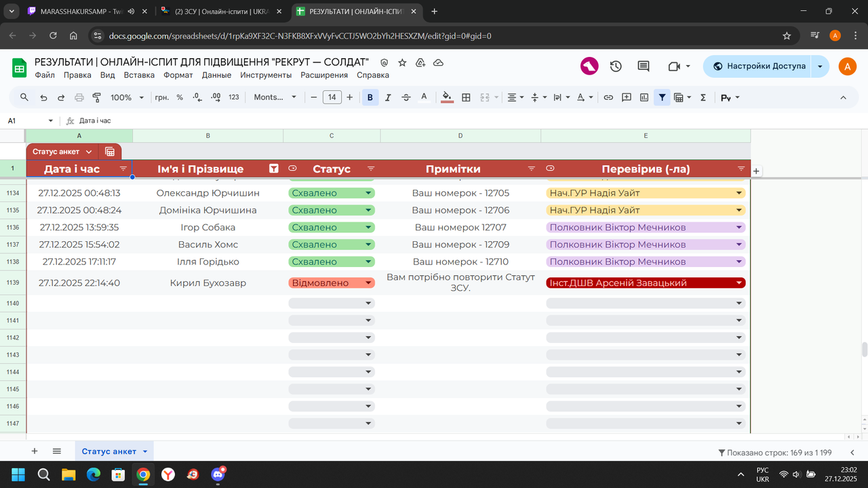
Task: Open the Расширения menu
Action: coord(324,75)
